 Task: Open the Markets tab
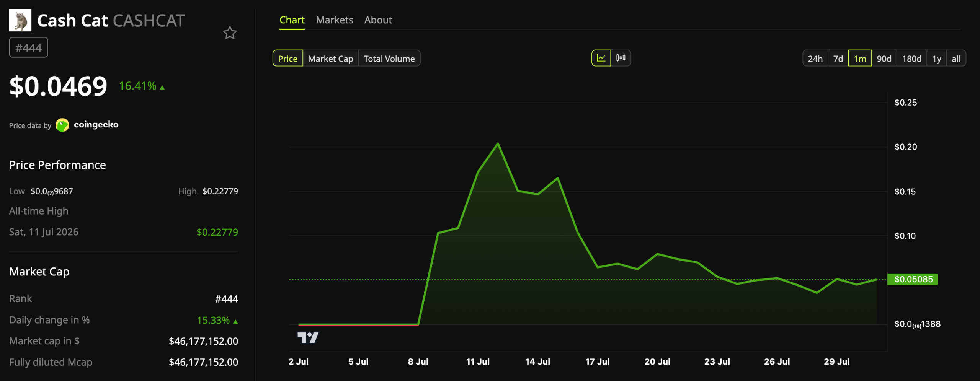coord(335,20)
